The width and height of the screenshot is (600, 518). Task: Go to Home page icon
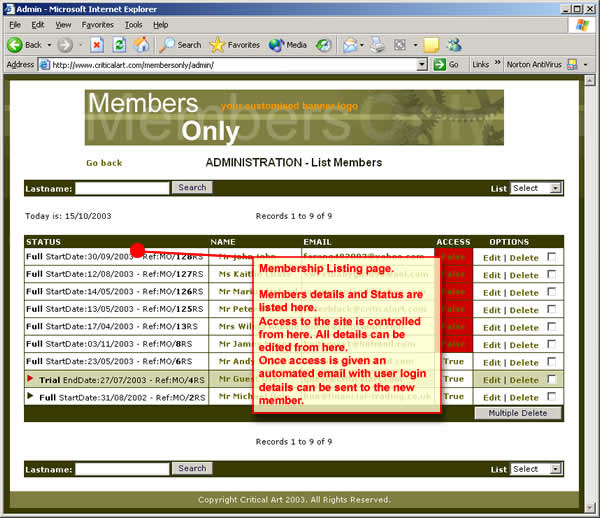pyautogui.click(x=141, y=45)
